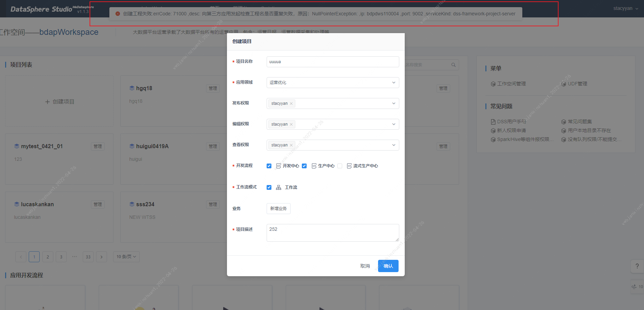Click the UDF管理 menu icon
The height and width of the screenshot is (310, 644).
[564, 84]
